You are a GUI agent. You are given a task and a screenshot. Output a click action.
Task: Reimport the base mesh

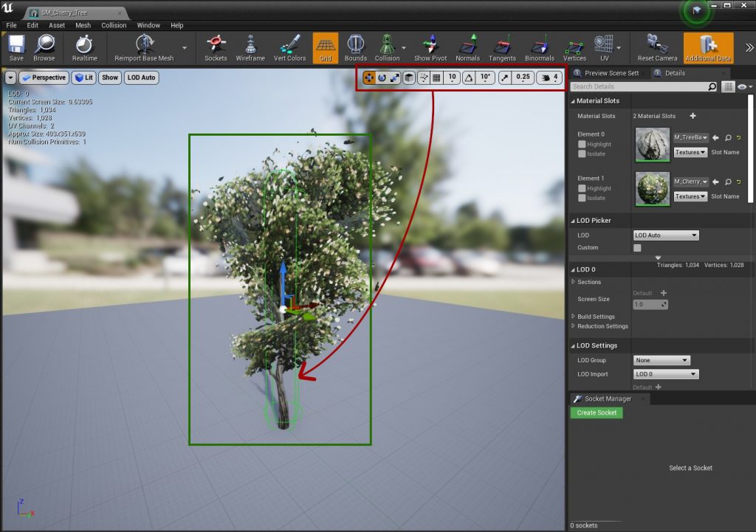click(144, 48)
